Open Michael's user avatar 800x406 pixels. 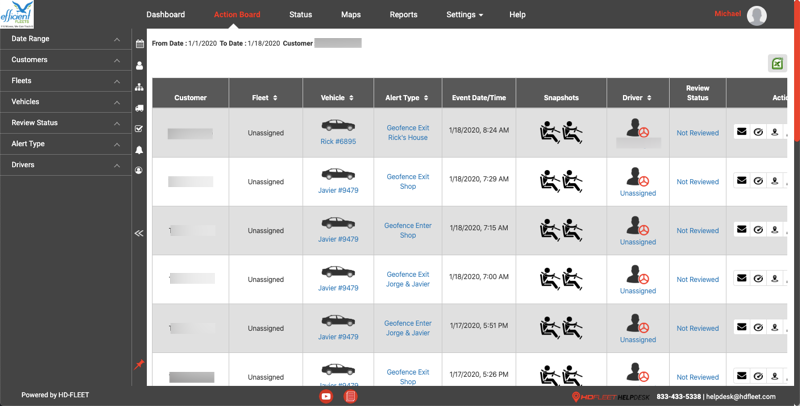(756, 16)
